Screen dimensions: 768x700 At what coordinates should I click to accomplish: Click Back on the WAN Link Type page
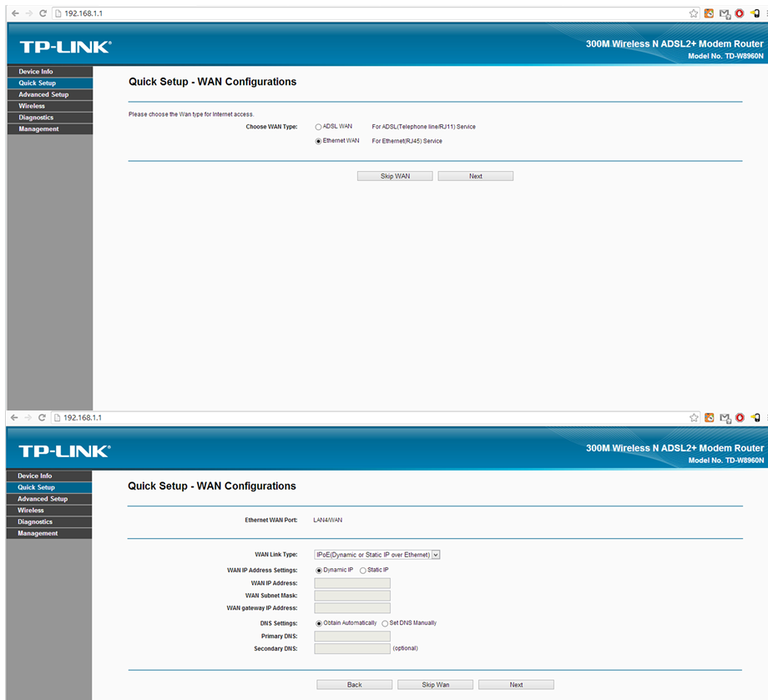click(x=354, y=685)
